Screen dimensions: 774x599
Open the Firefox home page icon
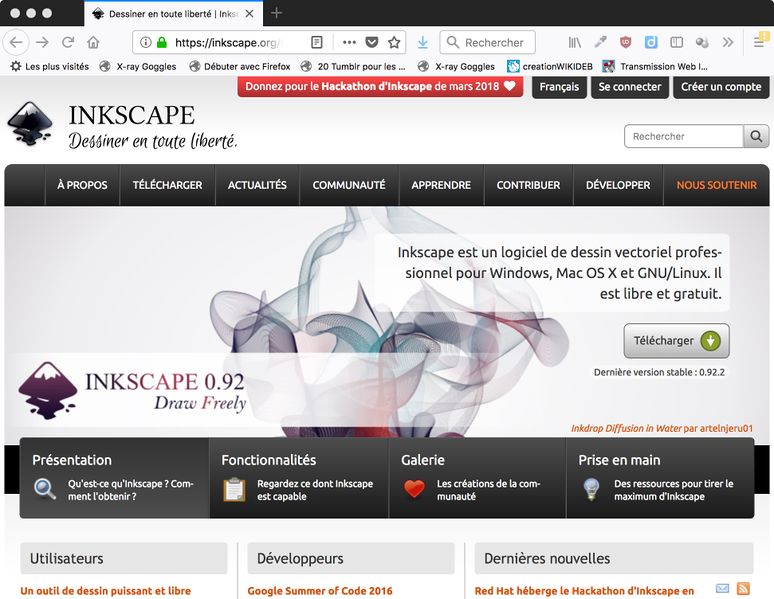tap(93, 42)
